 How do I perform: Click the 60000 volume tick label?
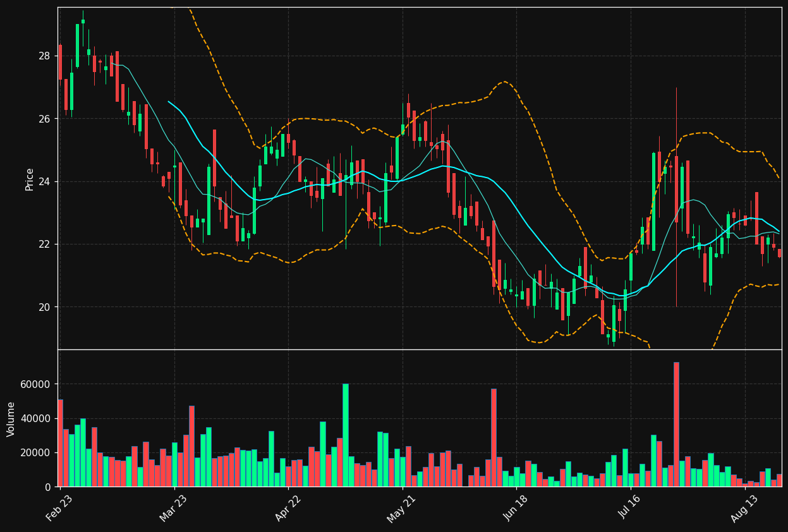(36, 384)
